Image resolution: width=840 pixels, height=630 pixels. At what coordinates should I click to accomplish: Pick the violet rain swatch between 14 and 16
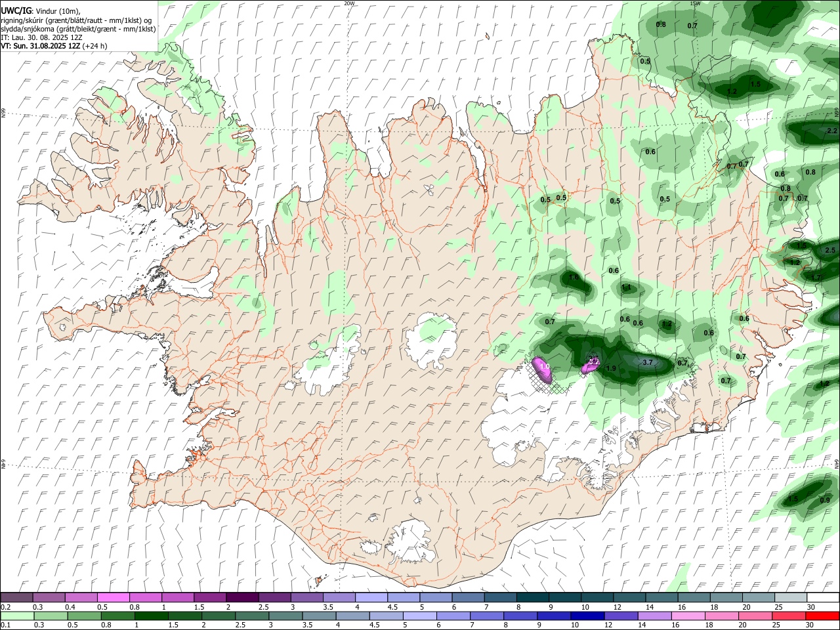click(x=655, y=616)
